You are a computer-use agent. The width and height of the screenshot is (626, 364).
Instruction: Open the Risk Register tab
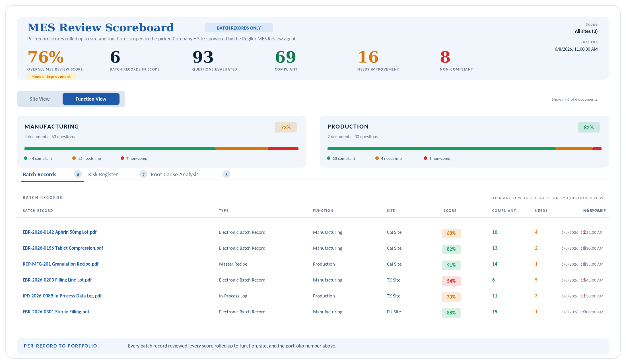click(x=103, y=174)
